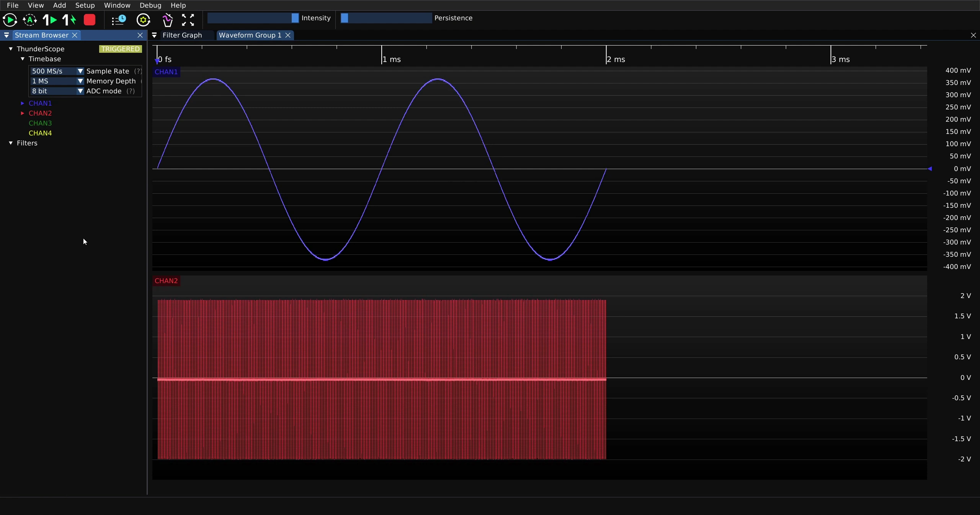This screenshot has width=980, height=515.
Task: Open the Filter Graph dock menu arrow
Action: 154,35
